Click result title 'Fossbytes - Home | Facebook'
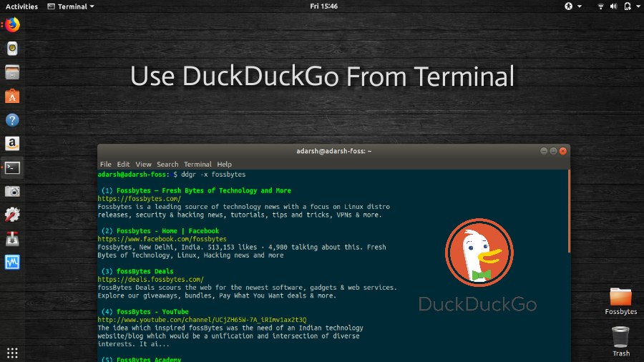Screen dimensions: 644x362 tap(167, 231)
